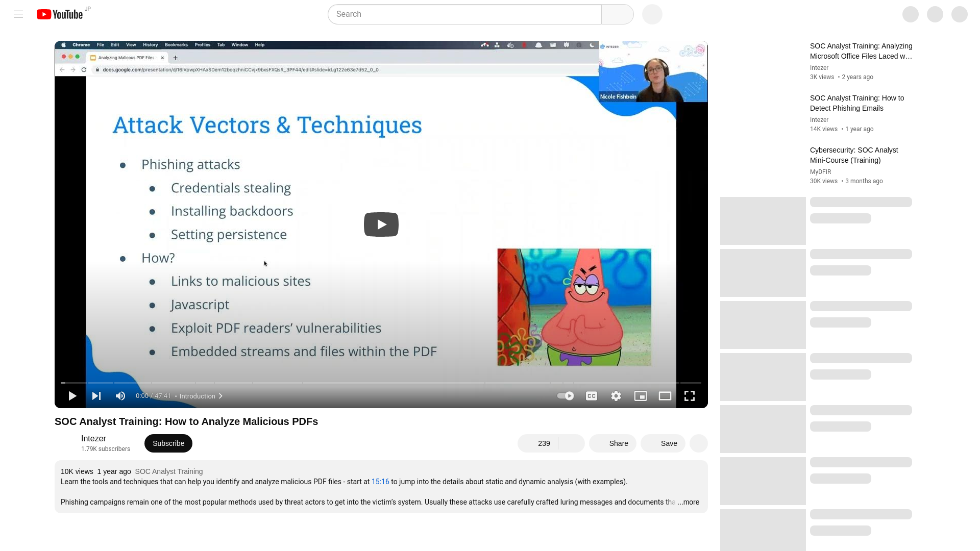The width and height of the screenshot is (980, 551).
Task: Save the video to a playlist
Action: tap(663, 443)
